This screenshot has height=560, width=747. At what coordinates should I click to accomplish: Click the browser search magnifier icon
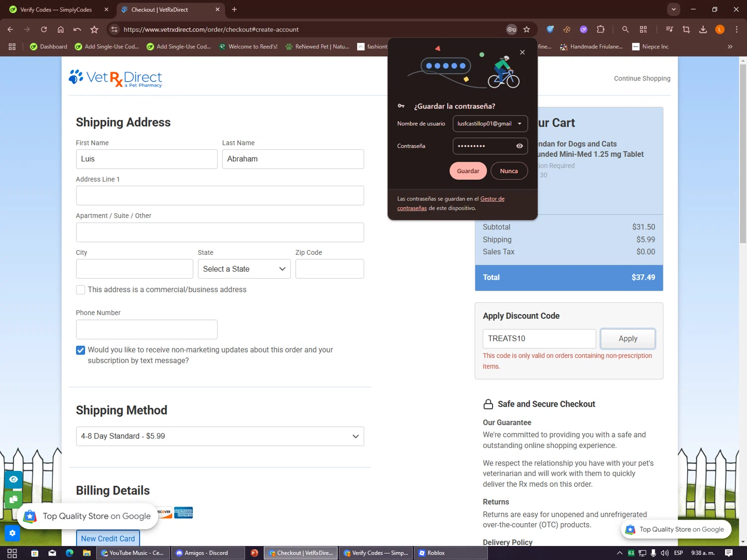pos(625,29)
